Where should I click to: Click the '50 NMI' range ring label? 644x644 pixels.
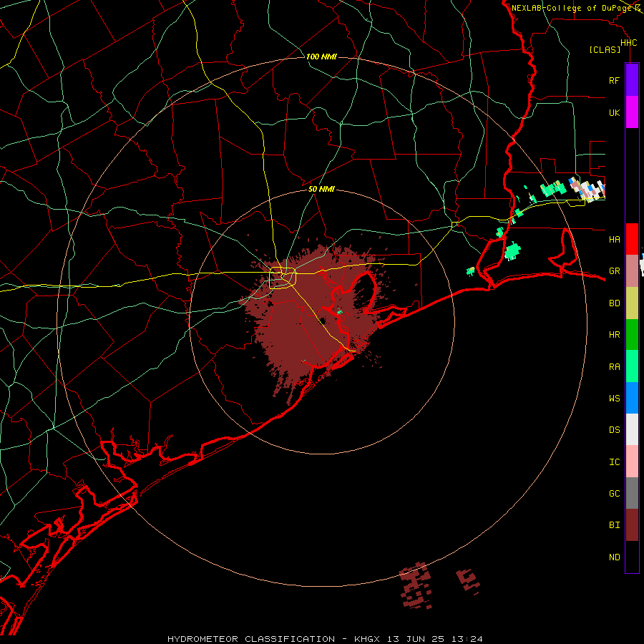click(x=321, y=189)
